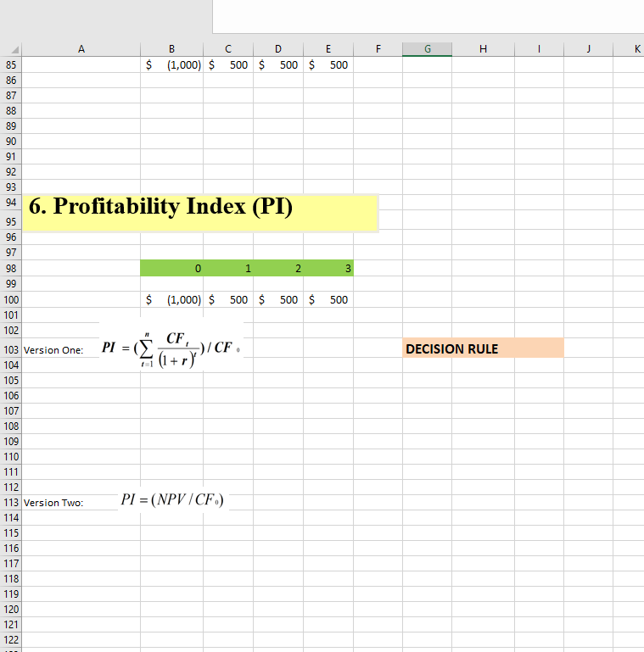Select row 98 header
Image resolution: width=644 pixels, height=652 pixels.
11,268
